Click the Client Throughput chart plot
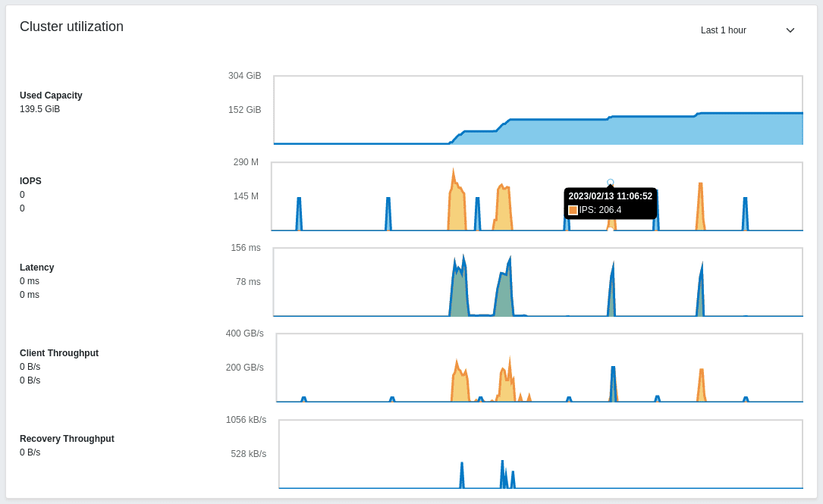 (x=539, y=368)
